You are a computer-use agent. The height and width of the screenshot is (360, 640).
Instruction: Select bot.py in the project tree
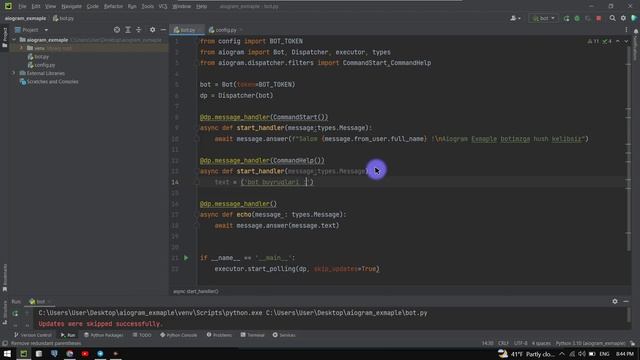38,56
